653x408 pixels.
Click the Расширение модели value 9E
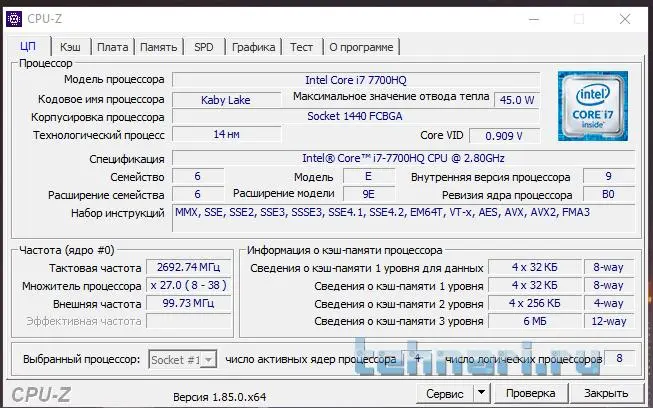[369, 194]
